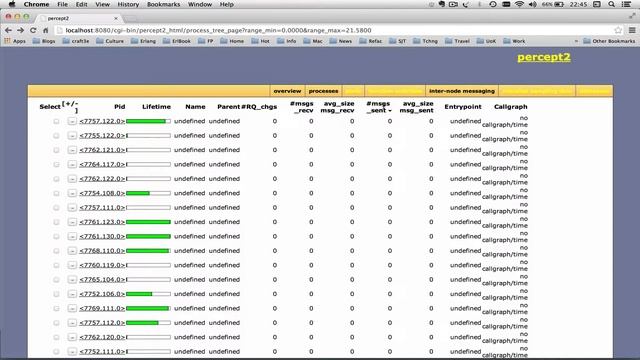The height and width of the screenshot is (360, 640).
Task: Switch to the processes tab
Action: pyautogui.click(x=323, y=91)
